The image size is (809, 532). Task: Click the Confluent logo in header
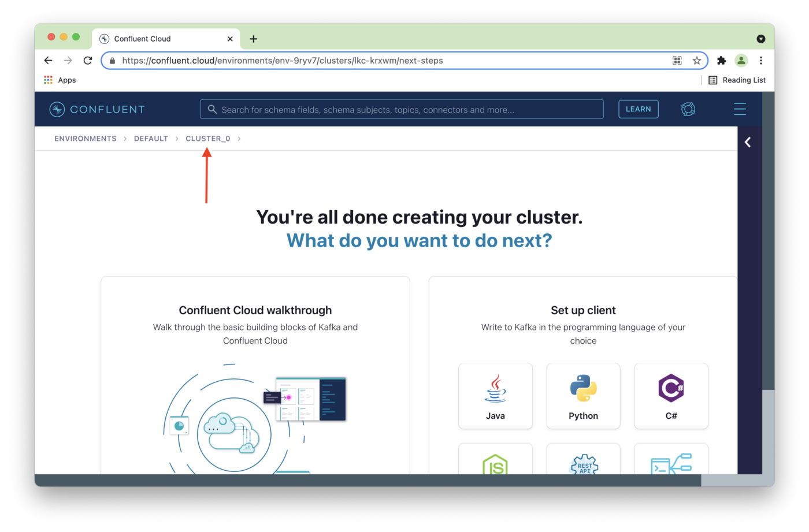(97, 109)
